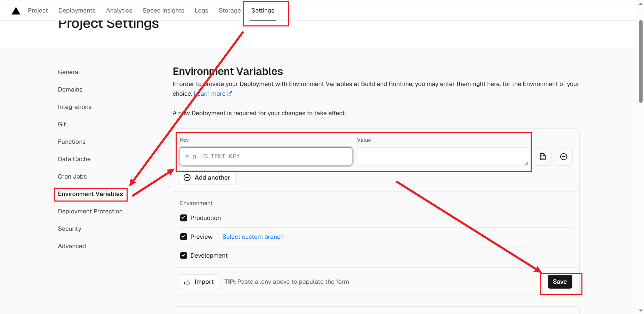Remove the variable row with minus icon
This screenshot has width=644, height=314.
pyautogui.click(x=563, y=157)
